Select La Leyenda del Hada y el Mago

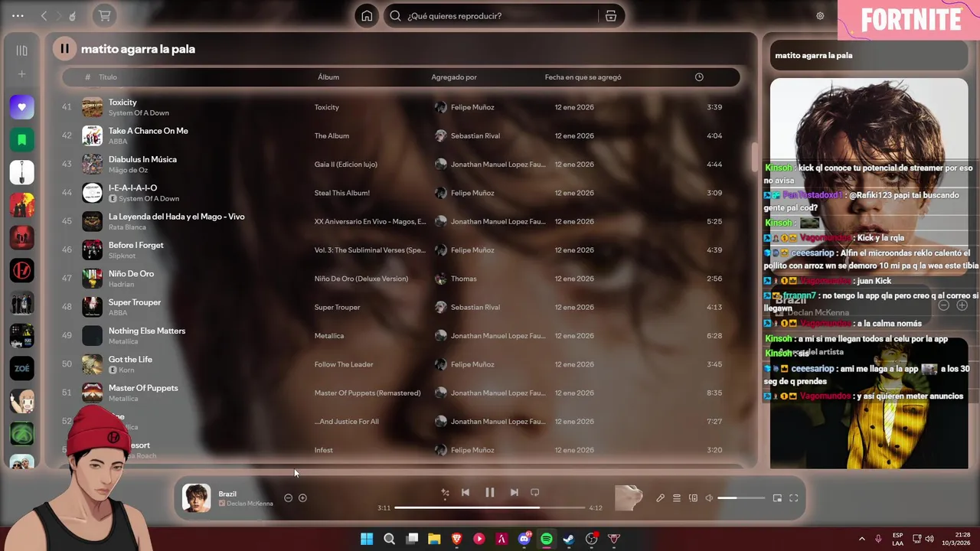pos(177,217)
